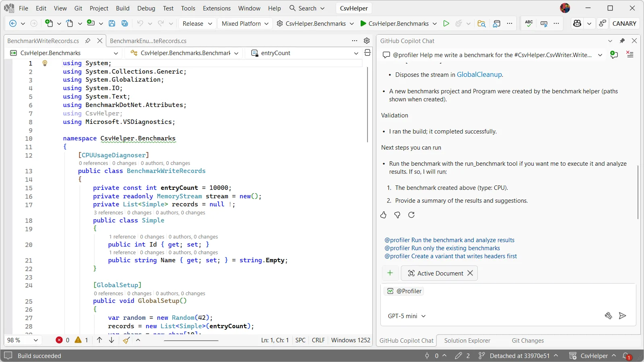The width and height of the screenshot is (644, 362).
Task: Start without debugging using the hollow play icon
Action: (446, 23)
